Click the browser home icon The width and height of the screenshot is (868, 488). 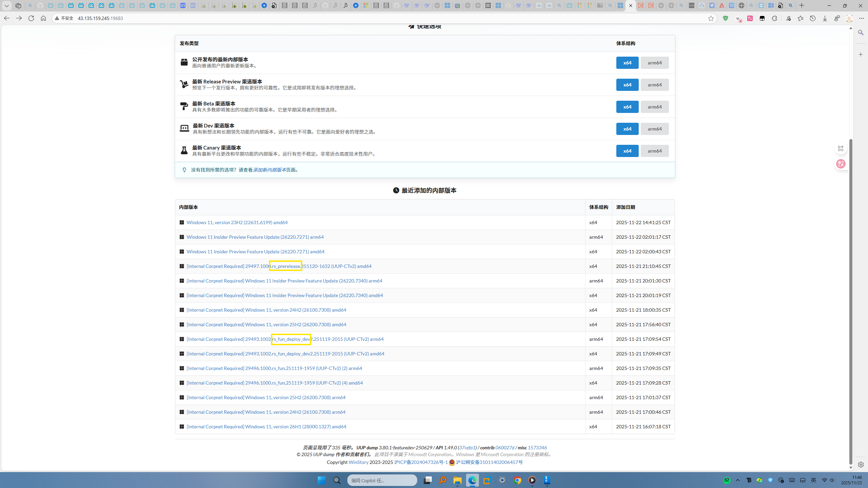point(43,18)
